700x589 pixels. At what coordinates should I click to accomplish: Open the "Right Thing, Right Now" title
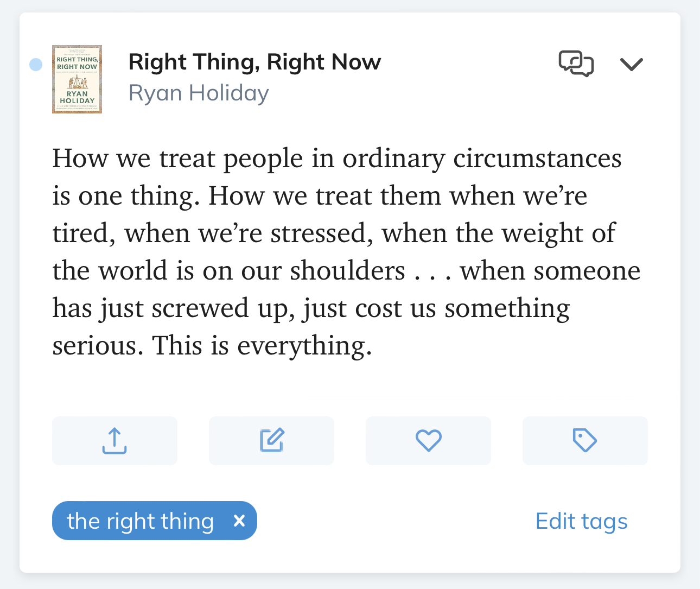254,62
